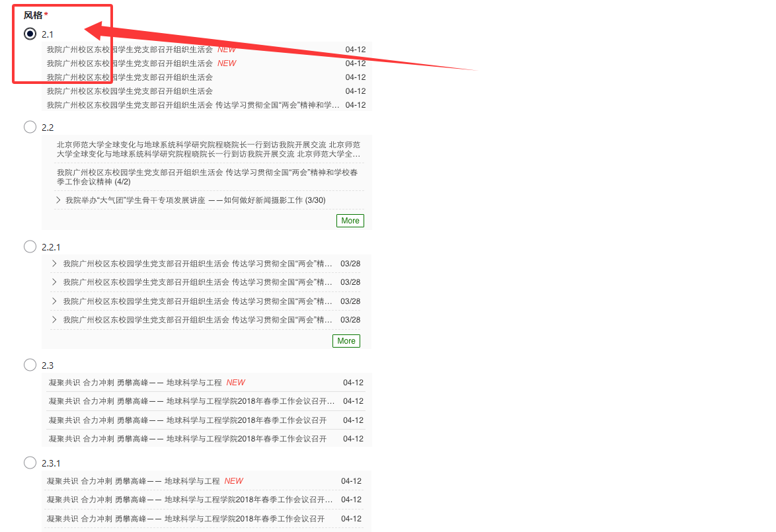776x532 pixels.
Task: Click the More button in style 2.2 preview
Action: coord(350,221)
